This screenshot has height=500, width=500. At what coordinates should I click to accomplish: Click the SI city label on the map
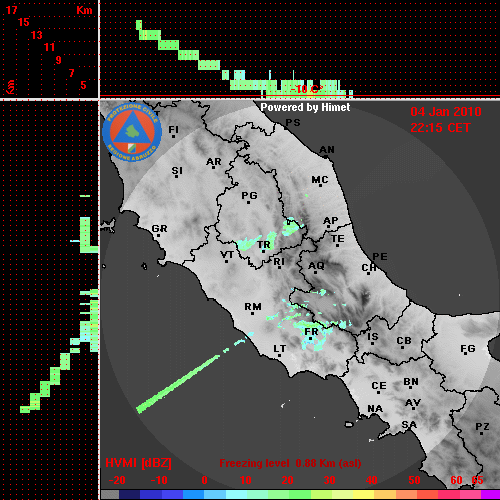coord(177,171)
